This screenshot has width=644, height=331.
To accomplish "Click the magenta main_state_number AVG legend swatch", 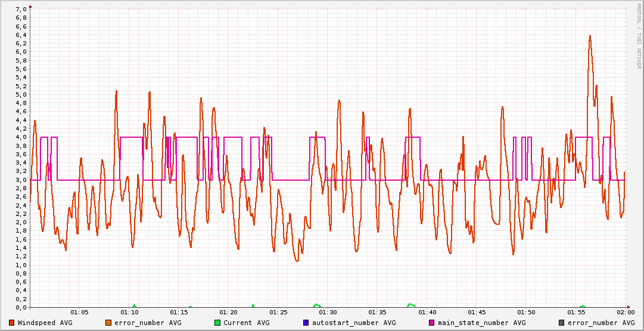I will 432,323.
